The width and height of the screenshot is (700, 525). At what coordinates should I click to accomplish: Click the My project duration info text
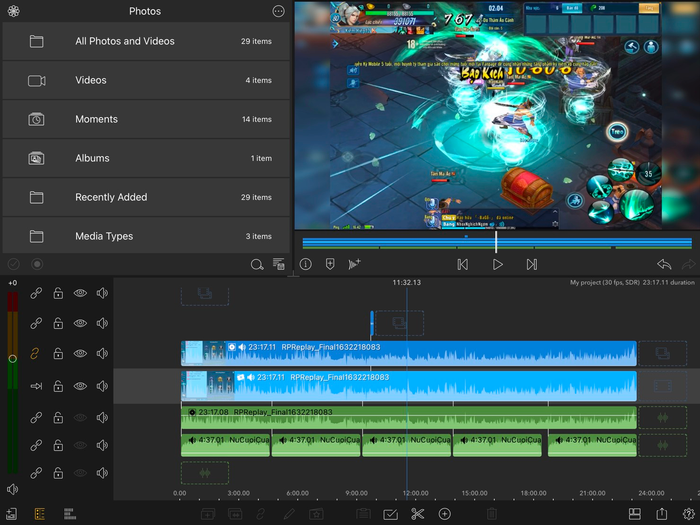pos(632,283)
